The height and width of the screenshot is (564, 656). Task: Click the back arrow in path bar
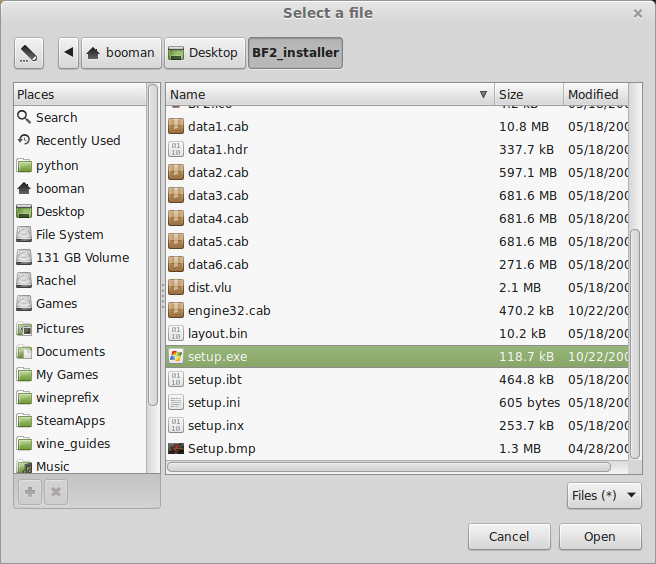pos(69,53)
